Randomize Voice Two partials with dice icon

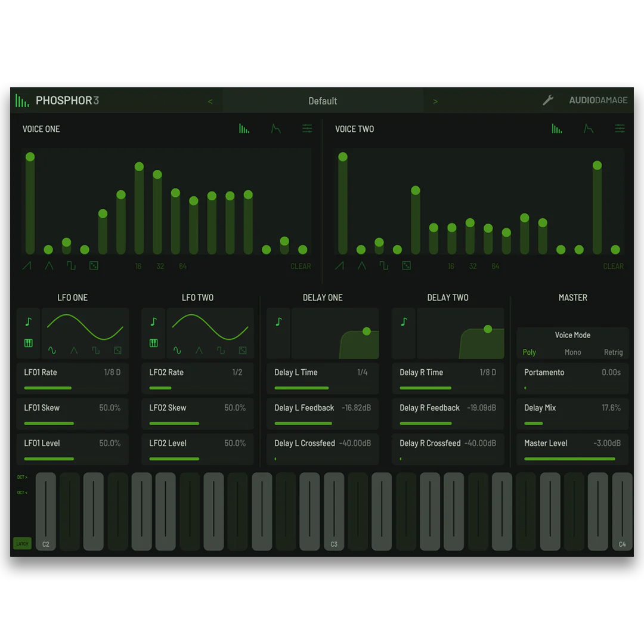click(407, 266)
